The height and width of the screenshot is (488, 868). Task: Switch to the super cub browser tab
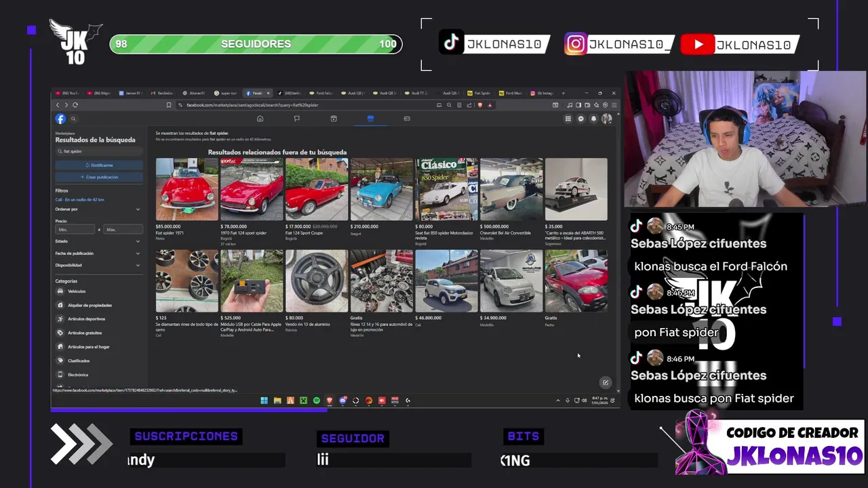pos(226,93)
